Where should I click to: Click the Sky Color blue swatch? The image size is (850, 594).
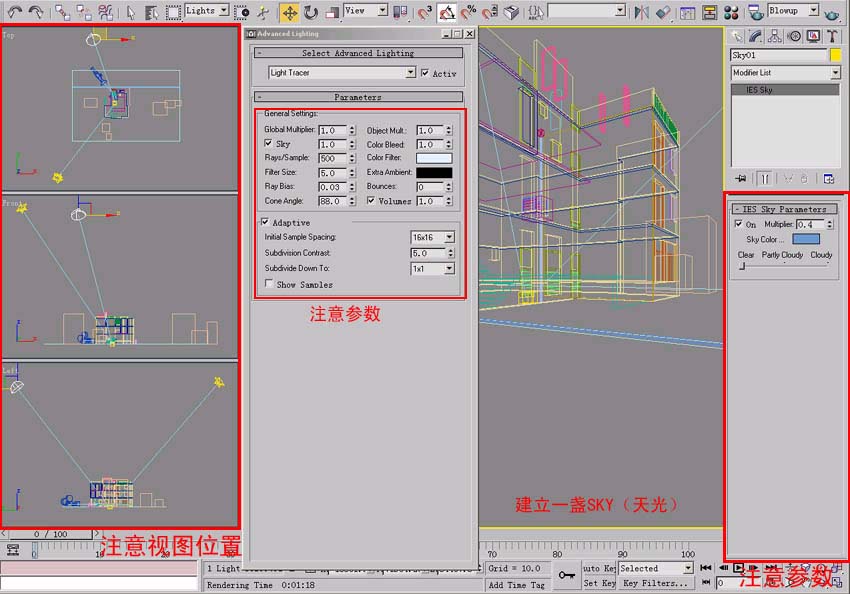[x=805, y=240]
